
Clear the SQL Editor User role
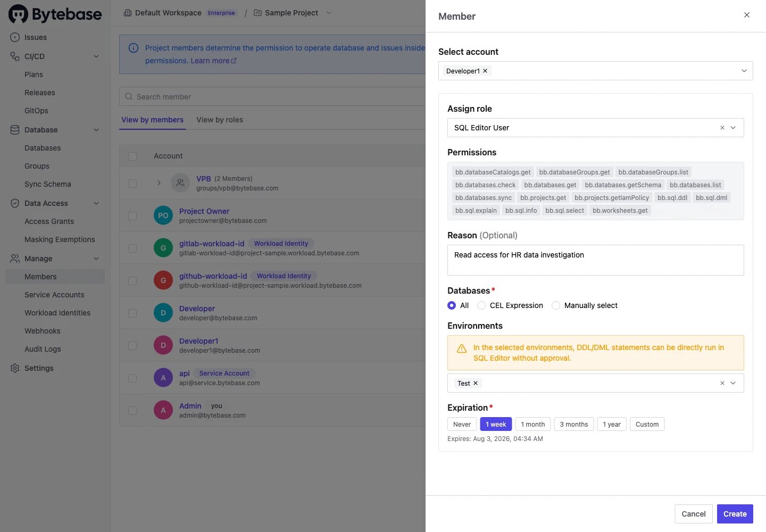[x=722, y=128]
